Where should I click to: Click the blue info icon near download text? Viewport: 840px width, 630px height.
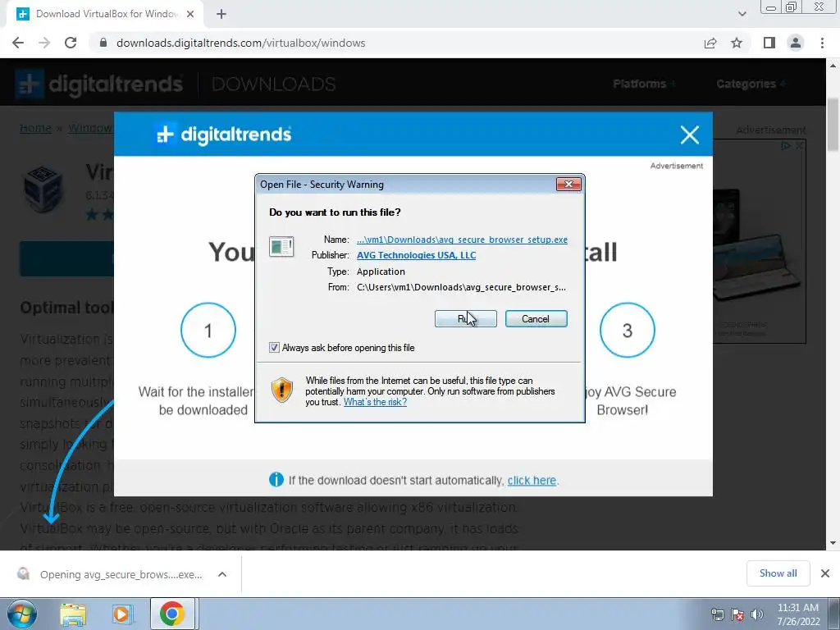pos(276,479)
